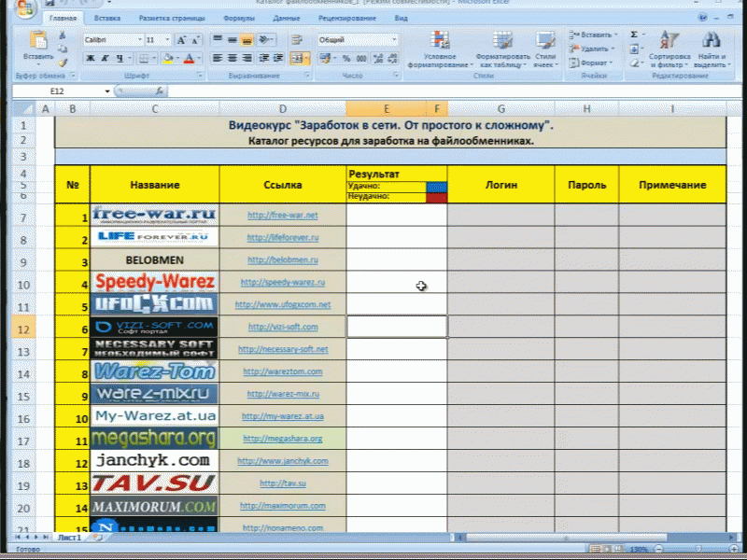Image resolution: width=747 pixels, height=560 pixels.
Task: Increase indent in alignment group
Action: coord(278,58)
